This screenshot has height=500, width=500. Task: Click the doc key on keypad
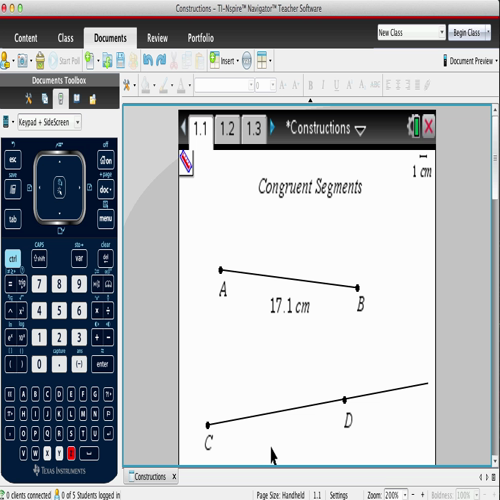point(105,190)
